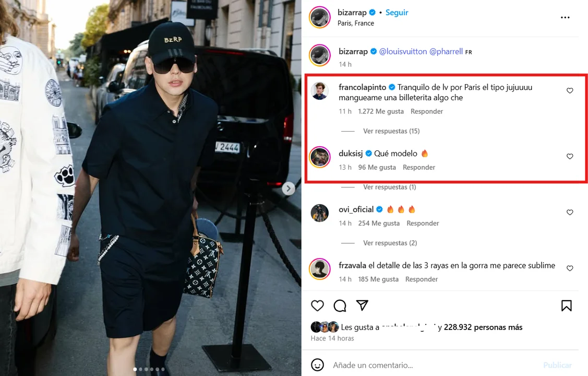Screen dimensions: 588x376
Task: Open the @louisvuitton mention link
Action: pos(403,51)
